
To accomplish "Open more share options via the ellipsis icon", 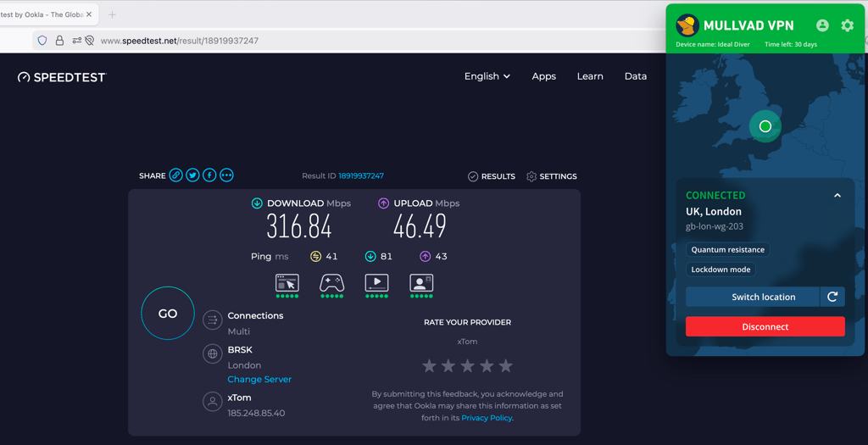I will [226, 175].
